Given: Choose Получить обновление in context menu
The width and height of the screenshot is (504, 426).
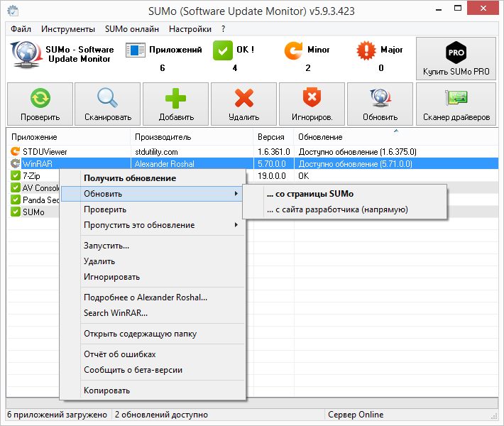Looking at the screenshot, I should (x=153, y=178).
